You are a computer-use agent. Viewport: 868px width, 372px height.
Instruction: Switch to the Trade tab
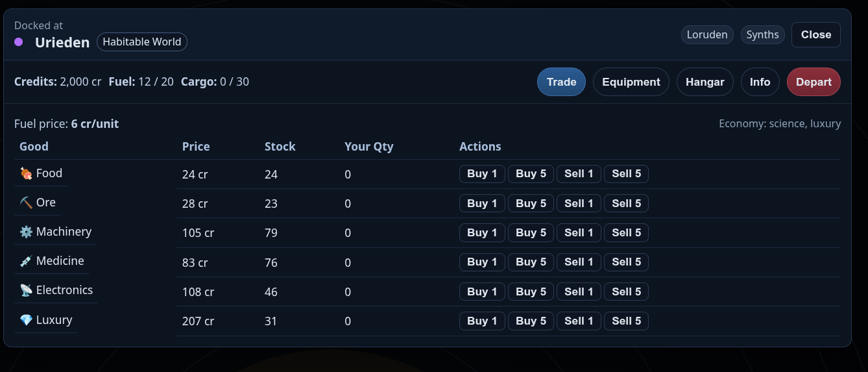tap(561, 82)
